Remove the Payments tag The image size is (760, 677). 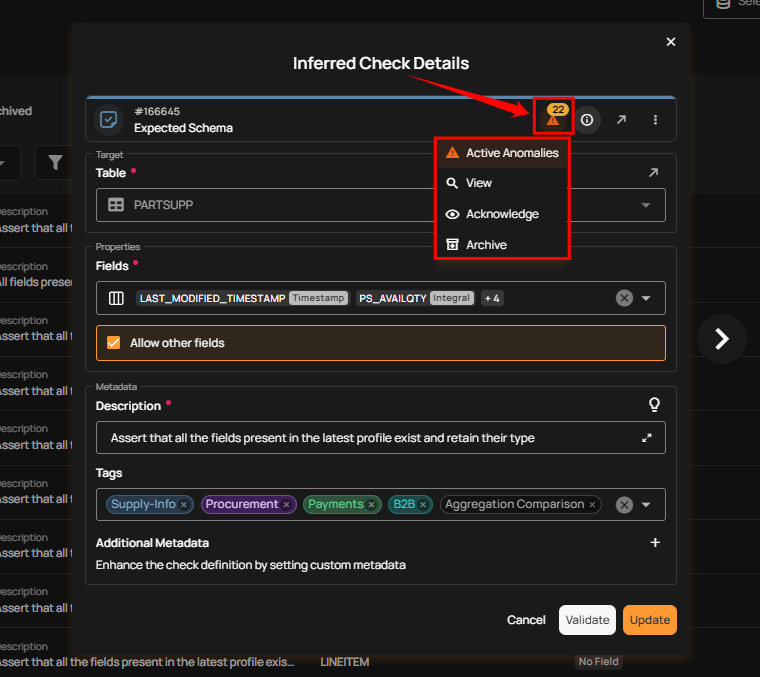tap(371, 505)
